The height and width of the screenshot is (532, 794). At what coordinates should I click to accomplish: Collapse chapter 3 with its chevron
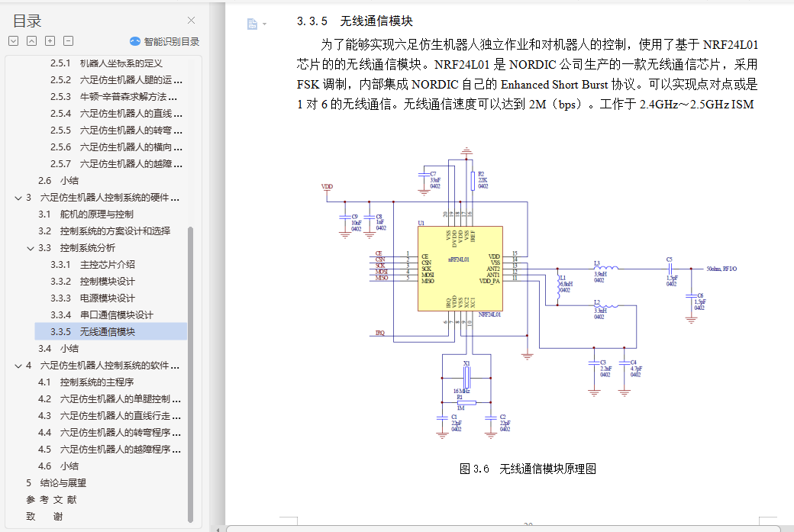click(x=18, y=198)
